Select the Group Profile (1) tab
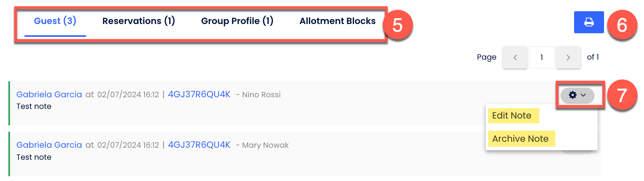Screen dimensions: 644x181 [237, 21]
